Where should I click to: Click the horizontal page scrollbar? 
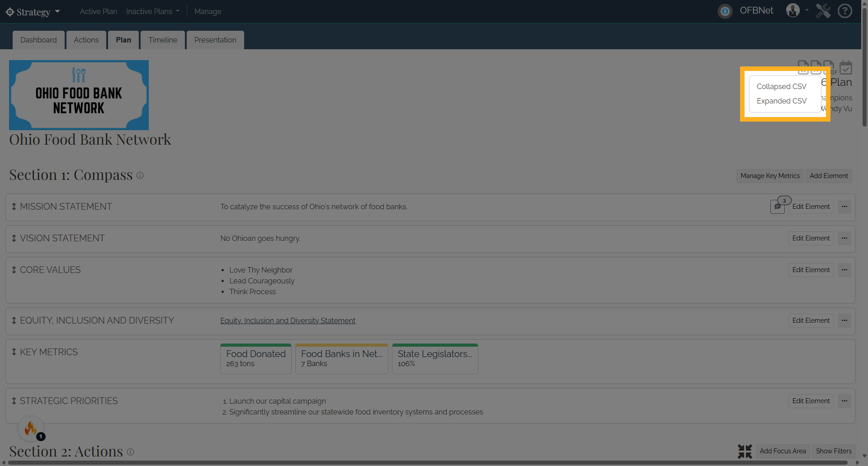tap(428, 463)
